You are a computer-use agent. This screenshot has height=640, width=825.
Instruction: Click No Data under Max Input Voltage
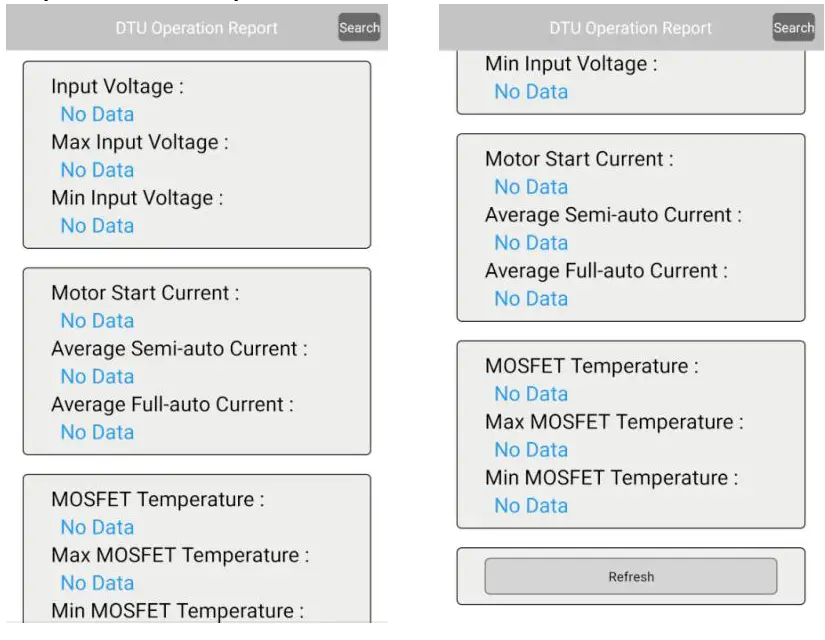(96, 170)
